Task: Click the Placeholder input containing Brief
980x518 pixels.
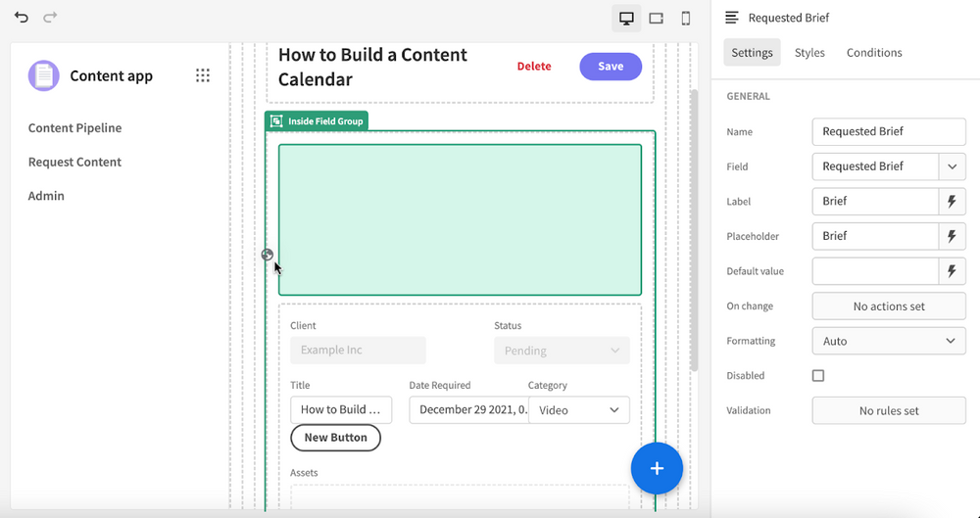Action: point(875,236)
